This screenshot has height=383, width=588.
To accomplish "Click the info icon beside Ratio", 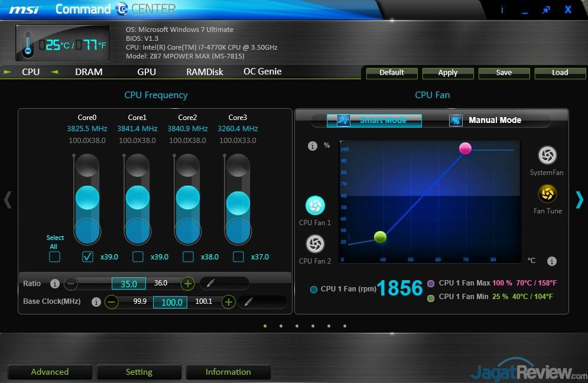I will click(x=55, y=284).
